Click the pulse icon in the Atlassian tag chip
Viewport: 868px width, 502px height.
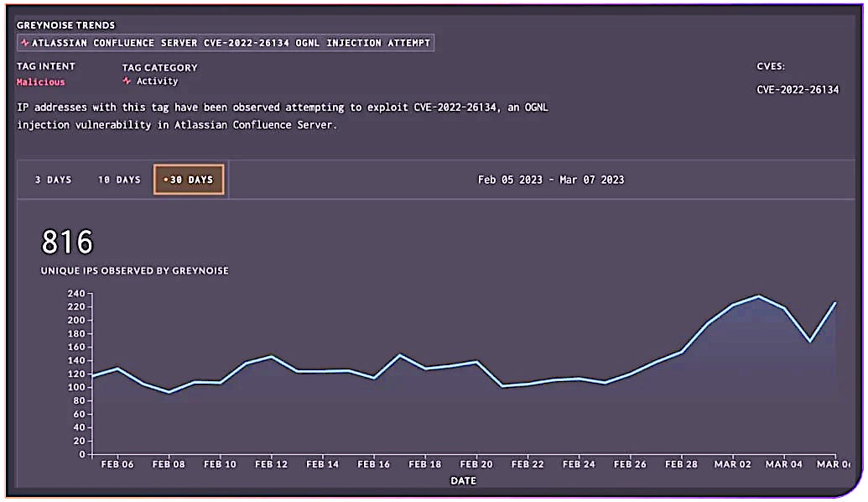[25, 43]
